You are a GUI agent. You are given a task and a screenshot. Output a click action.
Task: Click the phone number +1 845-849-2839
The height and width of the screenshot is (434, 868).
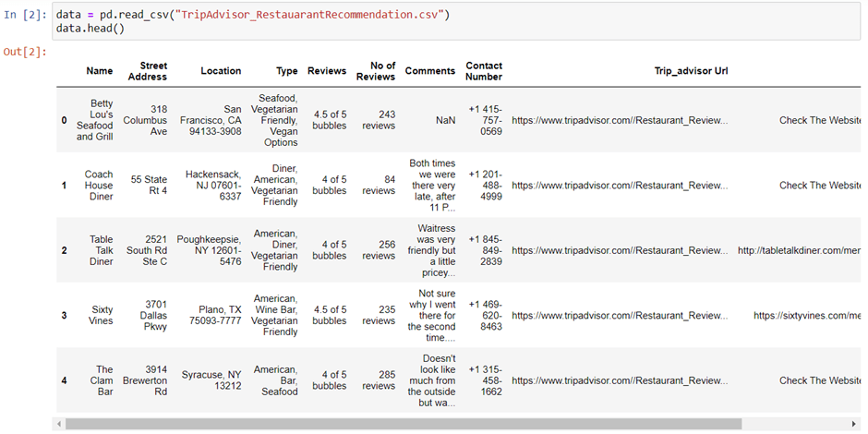click(x=486, y=250)
